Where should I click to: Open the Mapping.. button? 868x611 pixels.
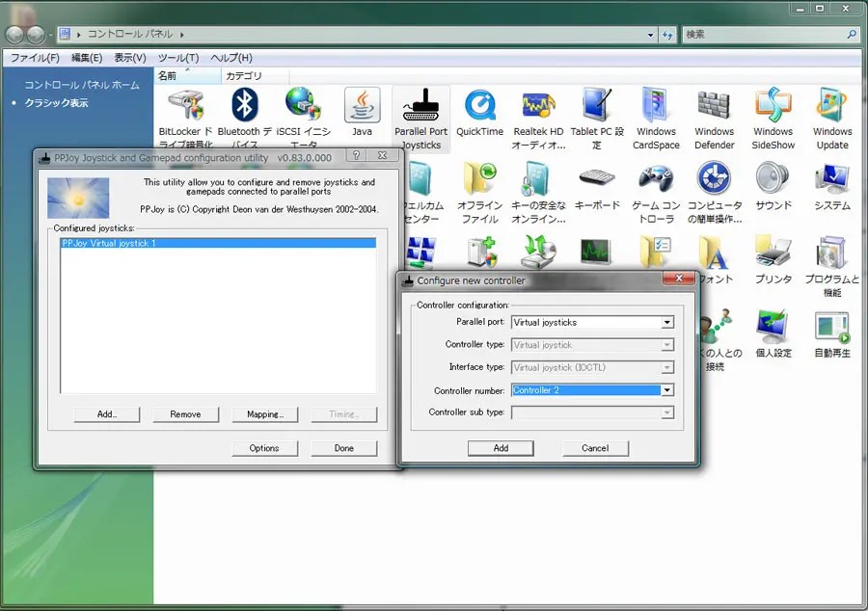(x=265, y=414)
